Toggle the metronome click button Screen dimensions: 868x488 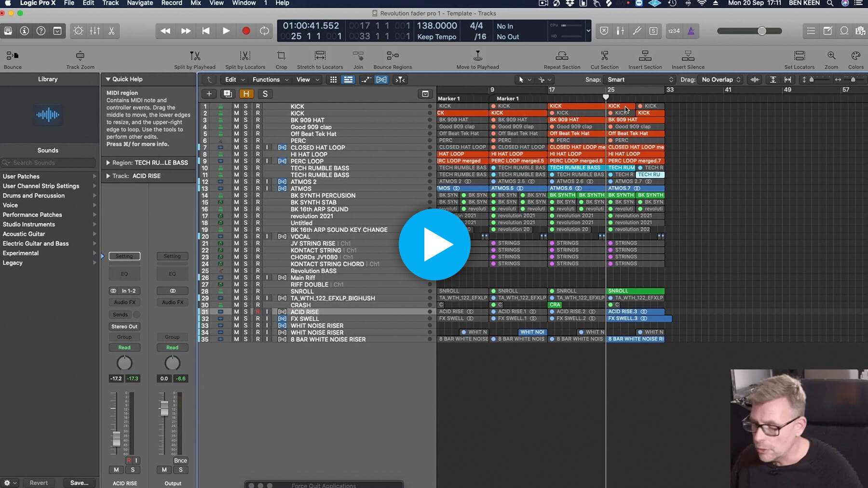click(x=691, y=31)
